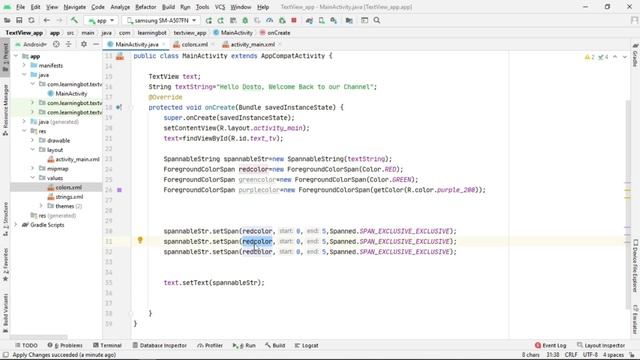Image resolution: width=640 pixels, height=360 pixels.
Task: Open the Database Inspector tool window
Action: click(160, 345)
